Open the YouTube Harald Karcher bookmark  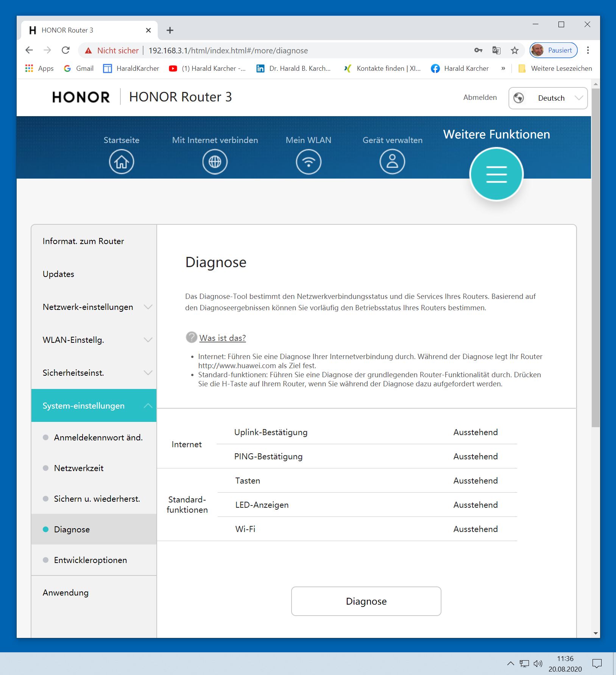point(207,68)
